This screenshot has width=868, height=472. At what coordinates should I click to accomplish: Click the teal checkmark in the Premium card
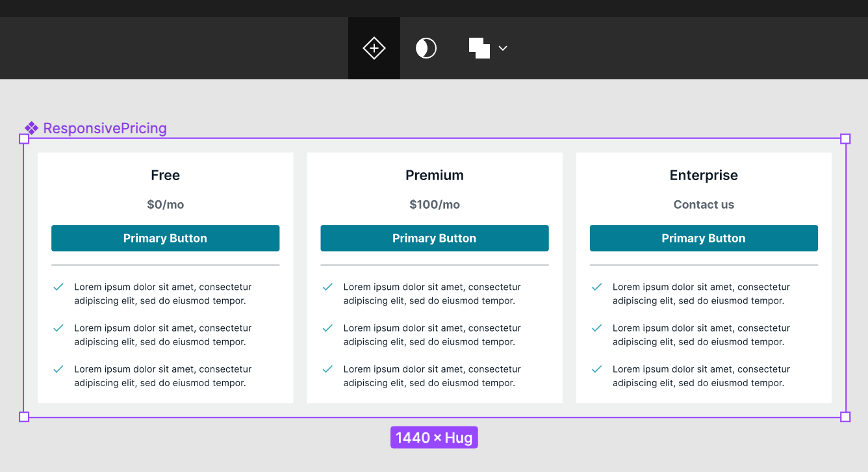327,287
